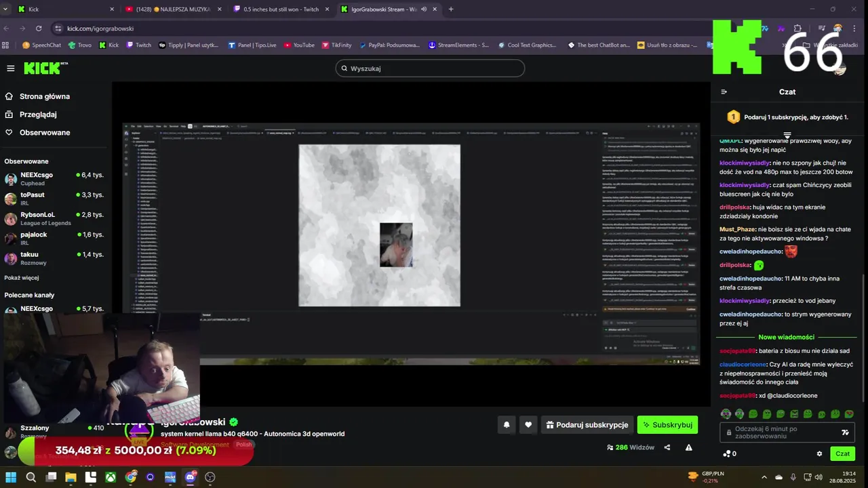Click the green KICK logo in the header
This screenshot has height=488, width=868.
pos(46,68)
